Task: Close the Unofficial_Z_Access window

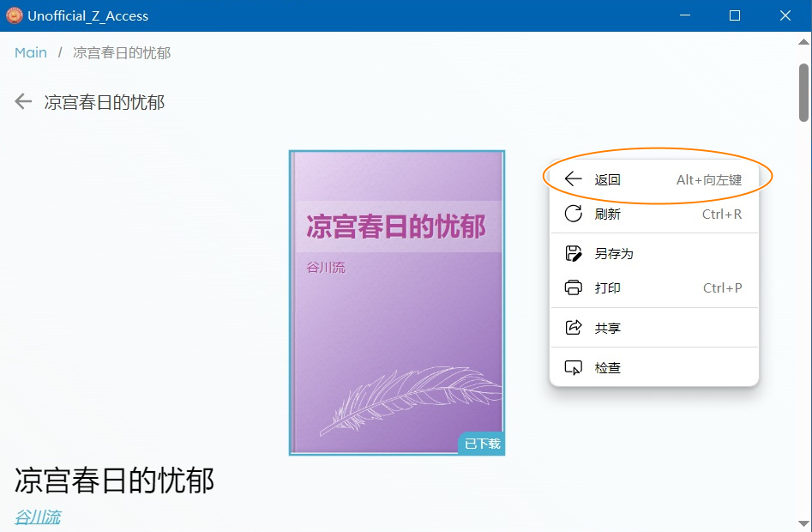Action: 785,15
